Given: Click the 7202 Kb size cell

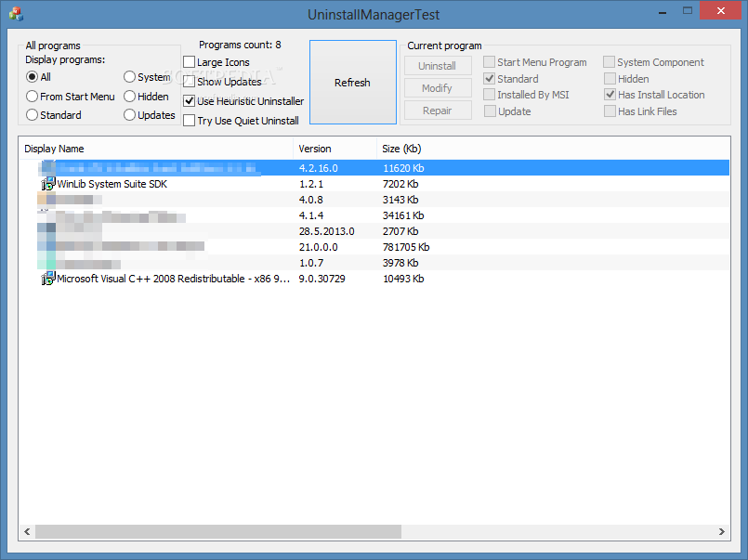Looking at the screenshot, I should click(400, 184).
